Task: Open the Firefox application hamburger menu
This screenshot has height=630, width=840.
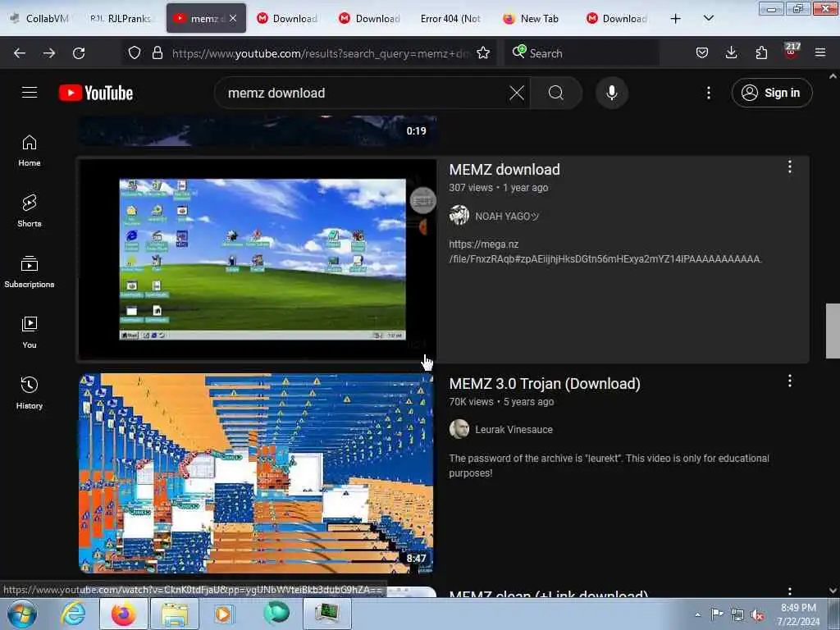Action: tap(820, 52)
